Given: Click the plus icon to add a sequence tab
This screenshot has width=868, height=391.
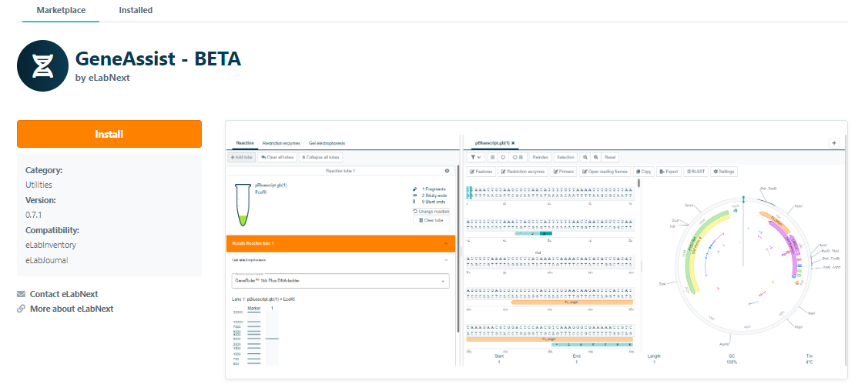Looking at the screenshot, I should (833, 142).
